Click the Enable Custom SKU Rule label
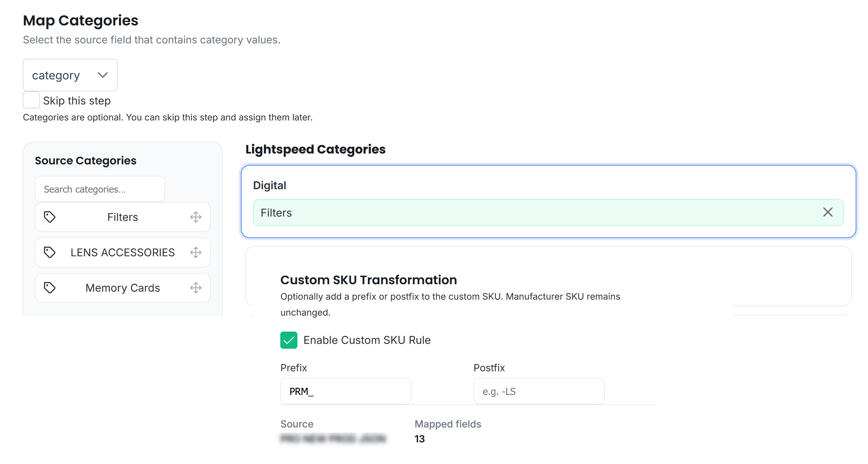Viewport: 868px width, 464px height. click(366, 340)
